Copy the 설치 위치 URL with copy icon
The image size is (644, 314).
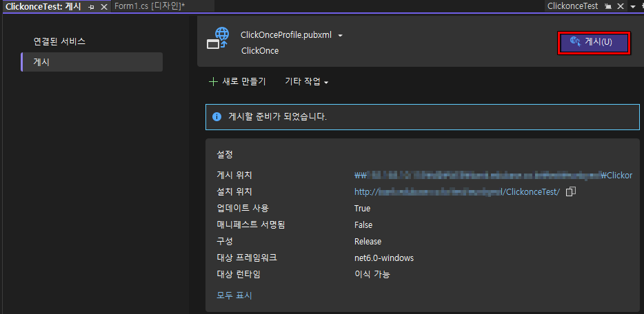click(570, 192)
